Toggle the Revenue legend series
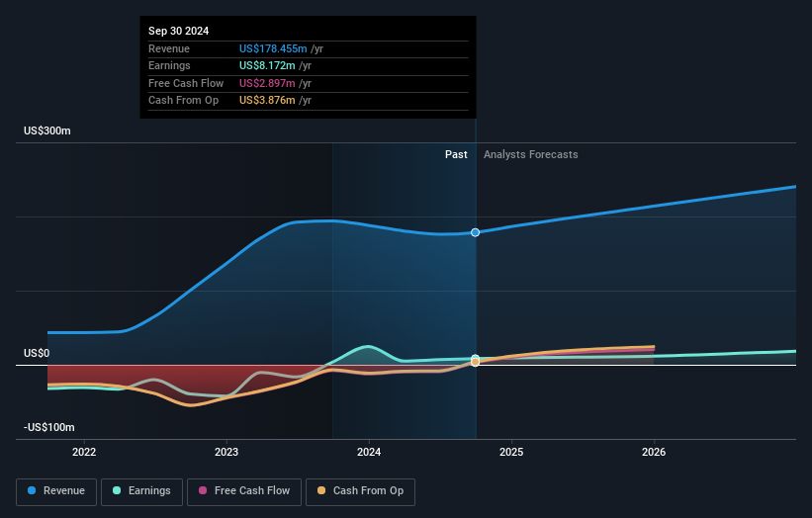812x518 pixels. pos(56,491)
